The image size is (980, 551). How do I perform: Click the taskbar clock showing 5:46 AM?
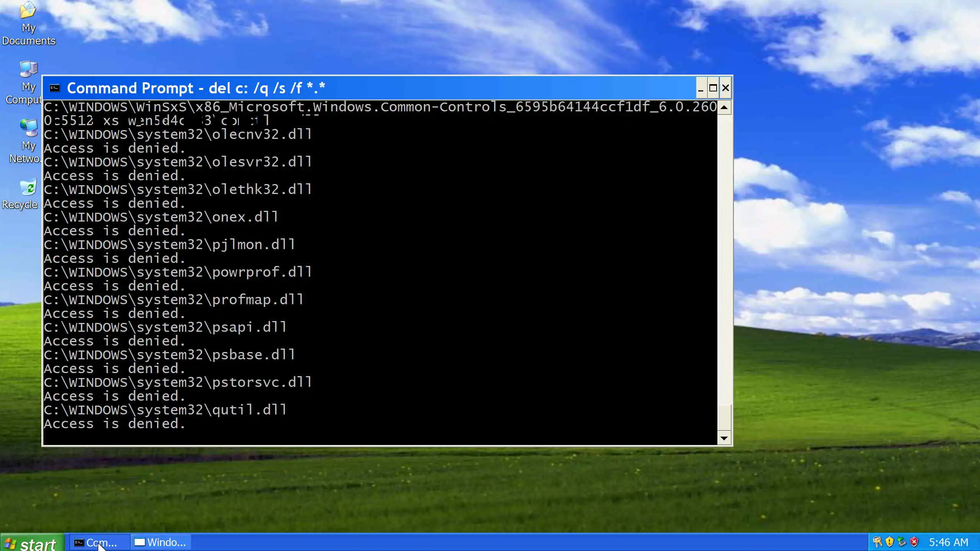pyautogui.click(x=948, y=543)
